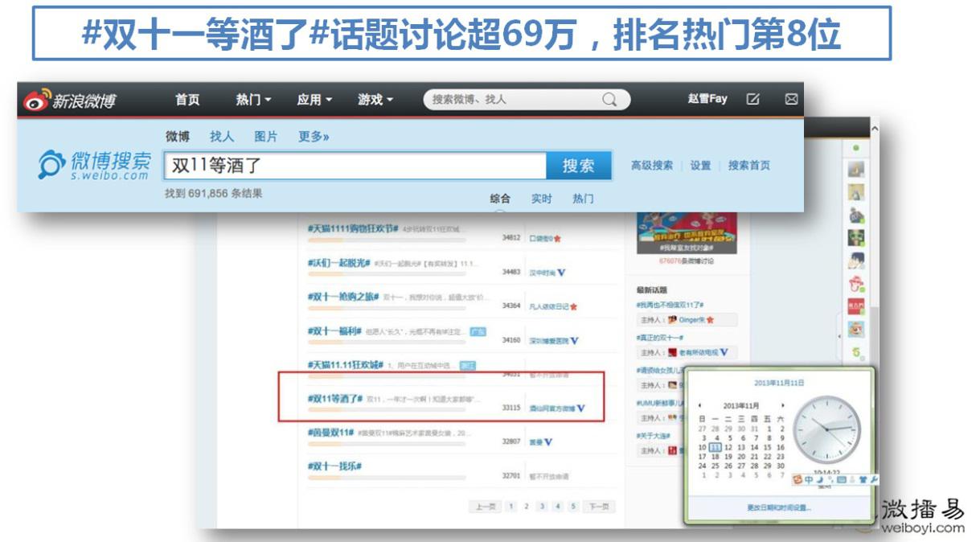Click the Weibo Search s.weibo.com logo

94,164
